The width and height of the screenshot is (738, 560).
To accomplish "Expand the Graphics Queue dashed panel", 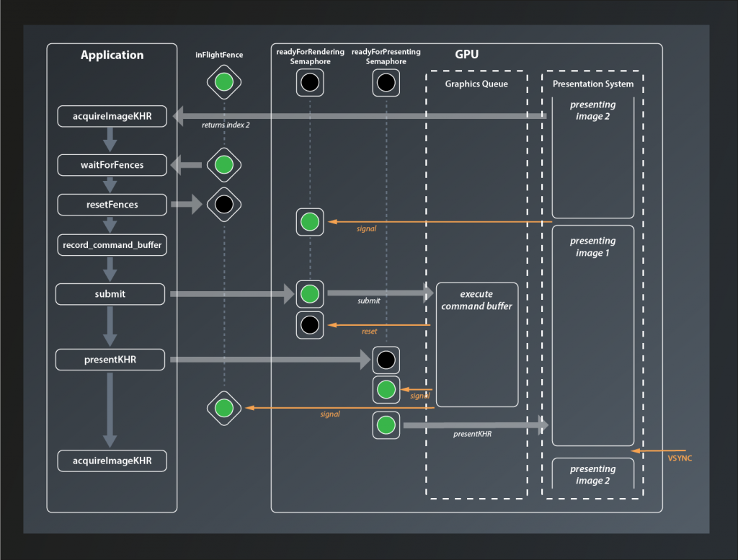I will coord(476,84).
